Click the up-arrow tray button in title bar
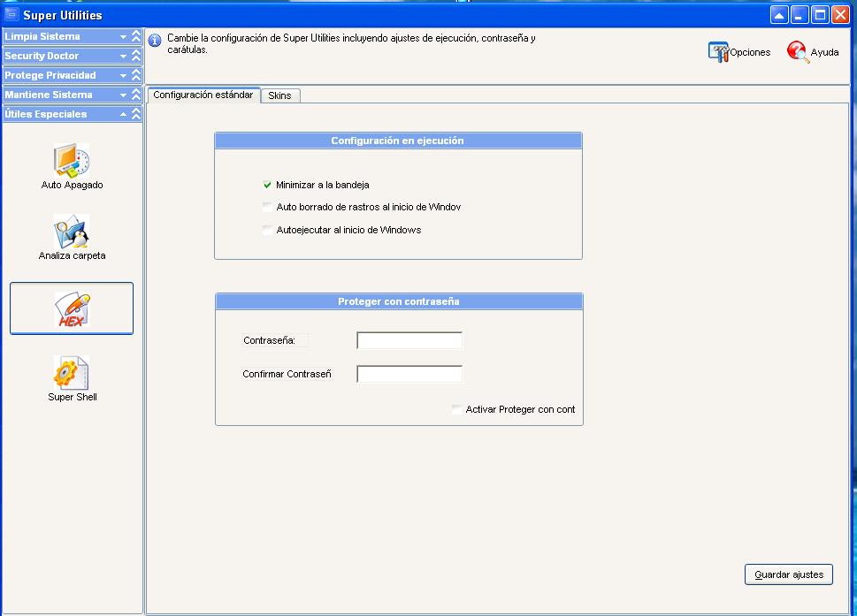Screen dimensions: 857x616 point(779,15)
